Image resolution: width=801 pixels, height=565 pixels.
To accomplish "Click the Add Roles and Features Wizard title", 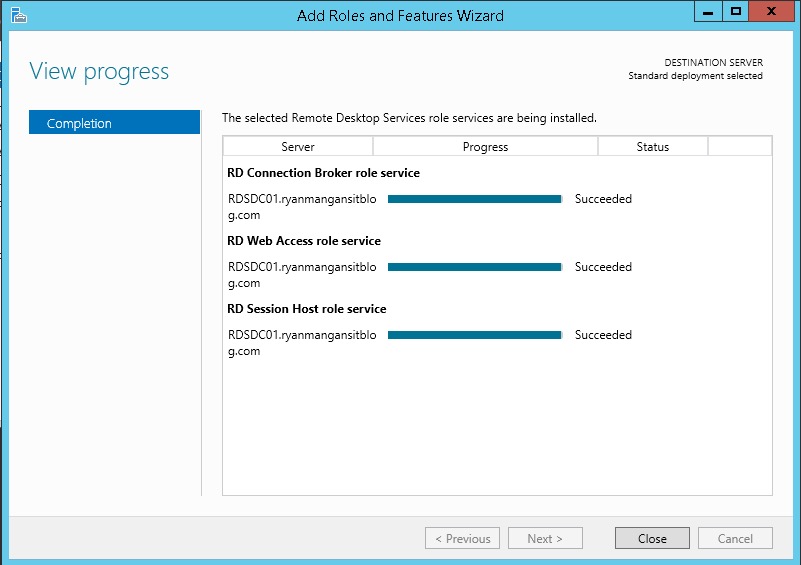I will point(400,16).
